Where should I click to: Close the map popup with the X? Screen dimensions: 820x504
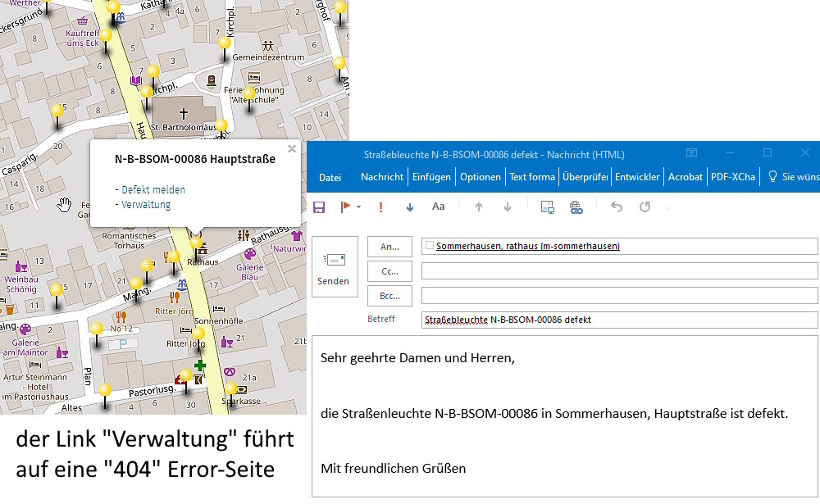(291, 149)
